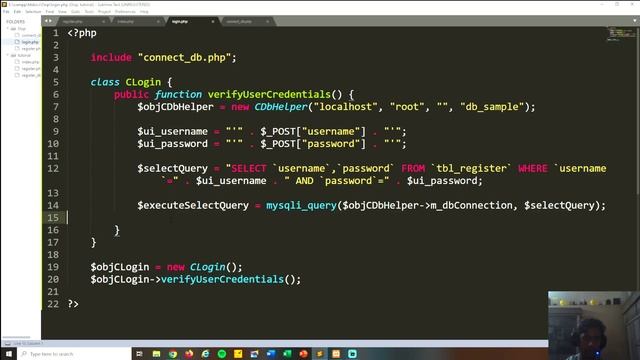The image size is (640, 360).
Task: Open File Explorer from the taskbar
Action: pyautogui.click(x=156, y=353)
